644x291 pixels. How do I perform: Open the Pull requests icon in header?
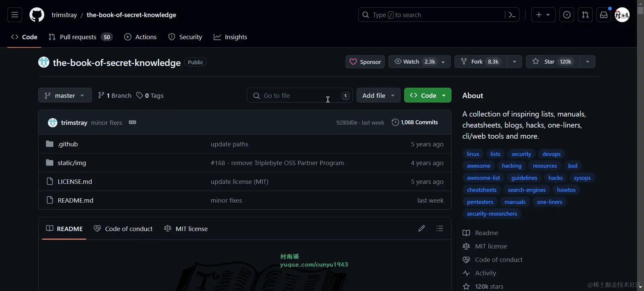585,15
